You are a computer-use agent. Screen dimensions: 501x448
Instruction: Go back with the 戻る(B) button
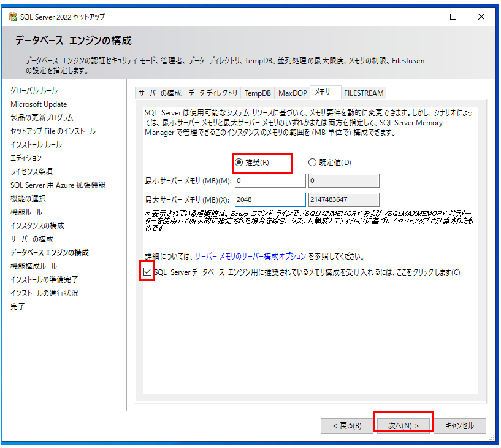[347, 425]
